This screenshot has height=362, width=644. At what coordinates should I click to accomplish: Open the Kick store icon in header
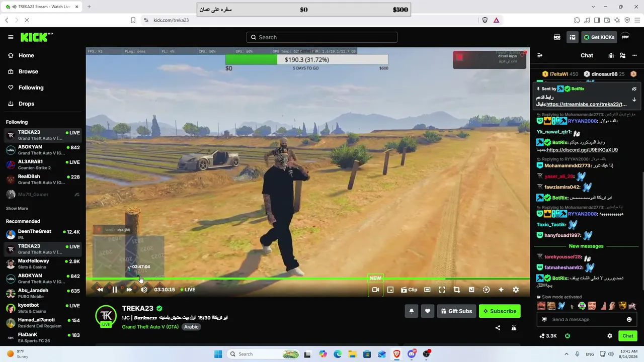557,37
